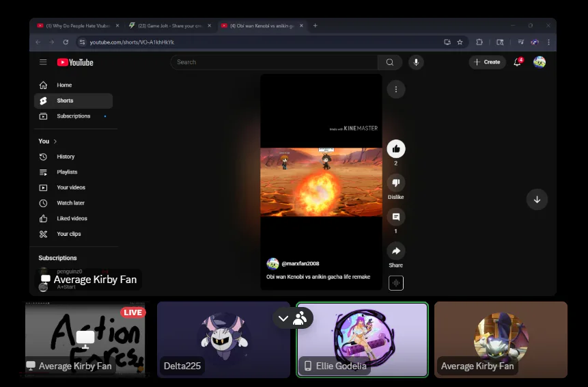Select the Obi wan Kenobi browser tab
The height and width of the screenshot is (387, 588).
tap(262, 26)
